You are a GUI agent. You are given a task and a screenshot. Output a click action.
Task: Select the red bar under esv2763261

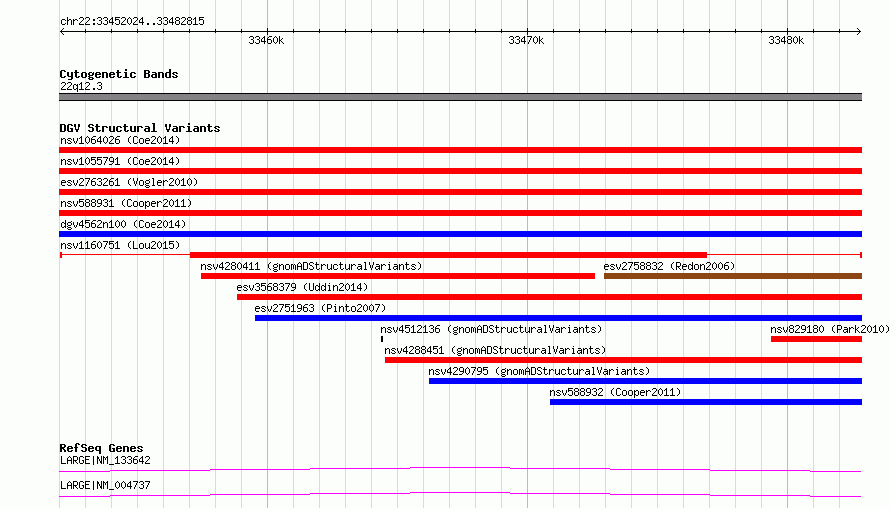point(460,192)
